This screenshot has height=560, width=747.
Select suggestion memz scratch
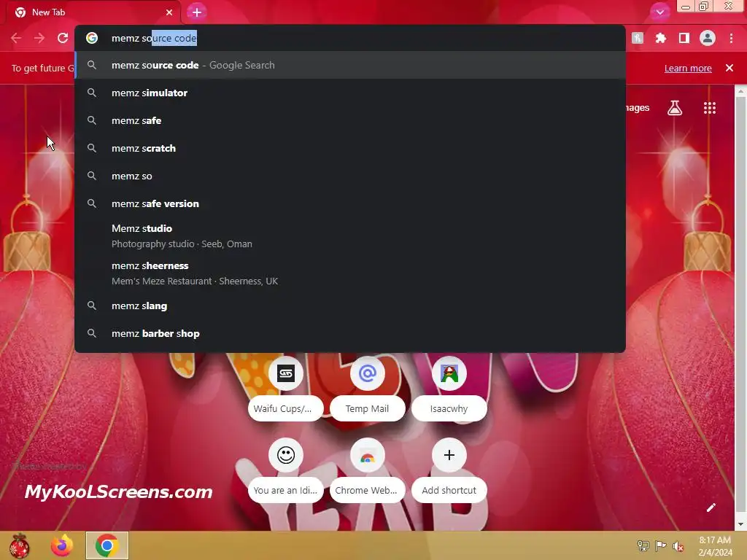[350, 148]
